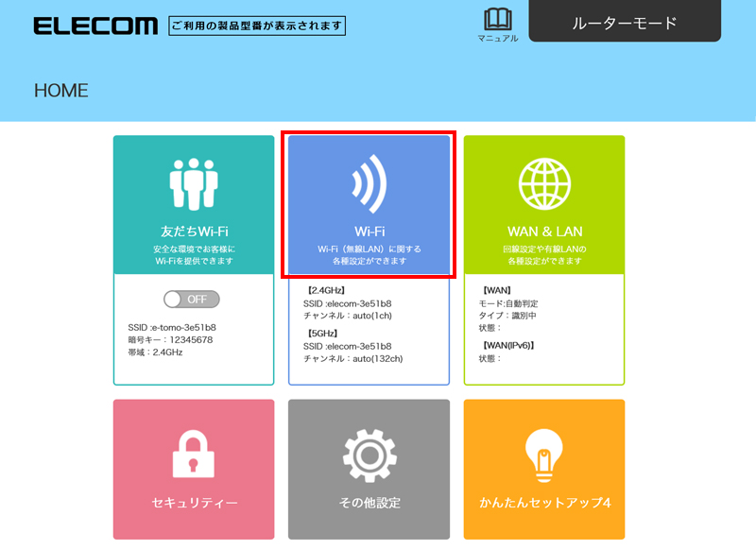756x550 pixels.
Task: Click the 【5GHz】 heading
Action: pyautogui.click(x=322, y=333)
